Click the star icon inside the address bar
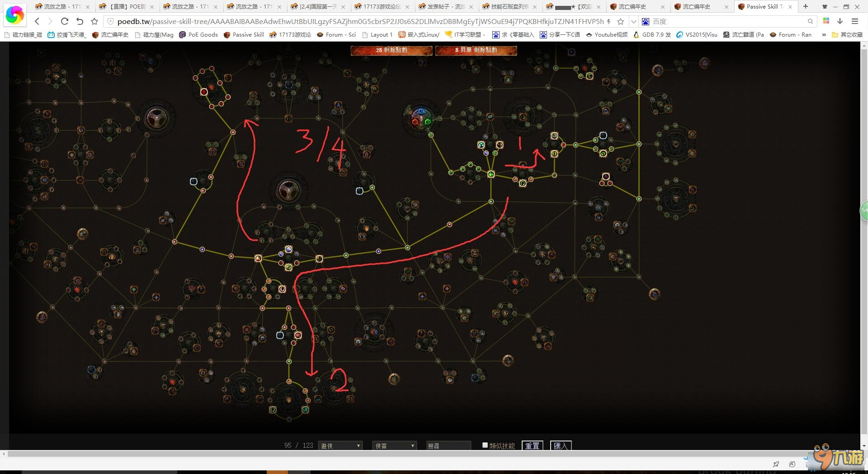Viewport: 868px width, 474px height. [x=621, y=21]
